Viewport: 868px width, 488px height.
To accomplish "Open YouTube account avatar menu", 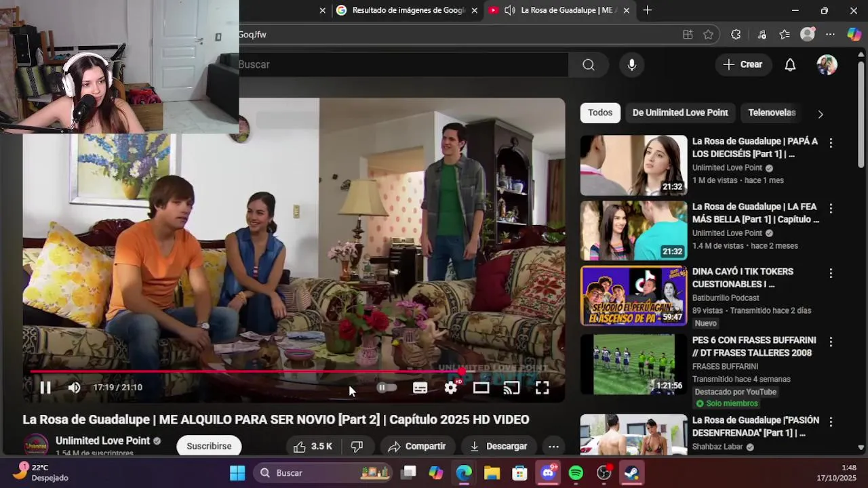I will 827,64.
